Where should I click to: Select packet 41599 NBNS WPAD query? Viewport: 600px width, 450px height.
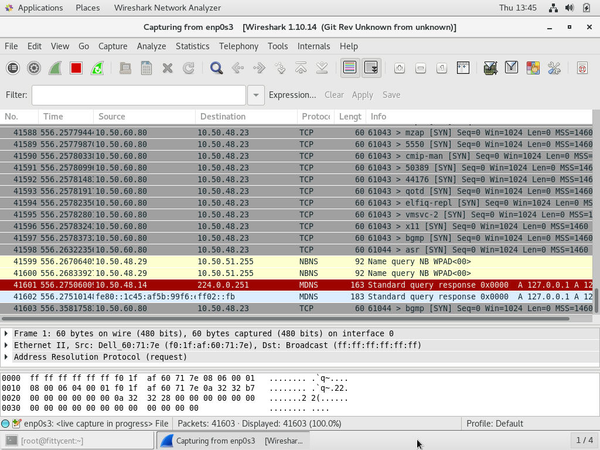pos(297,262)
